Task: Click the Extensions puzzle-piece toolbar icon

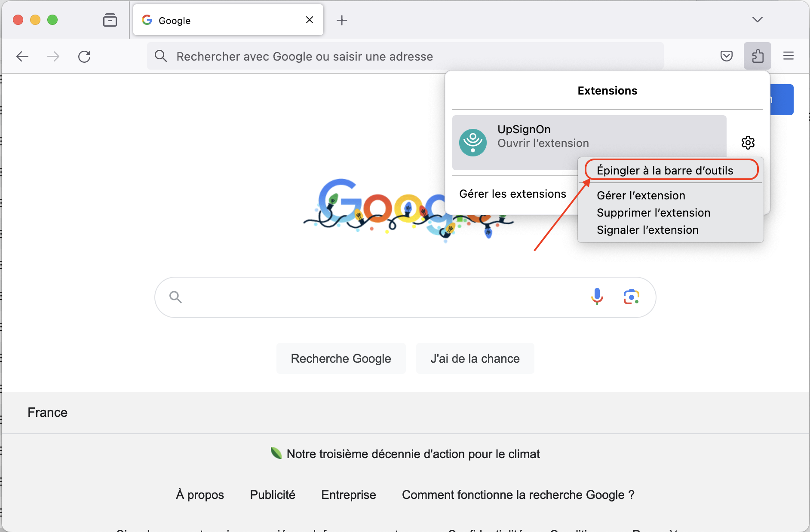Action: [757, 56]
